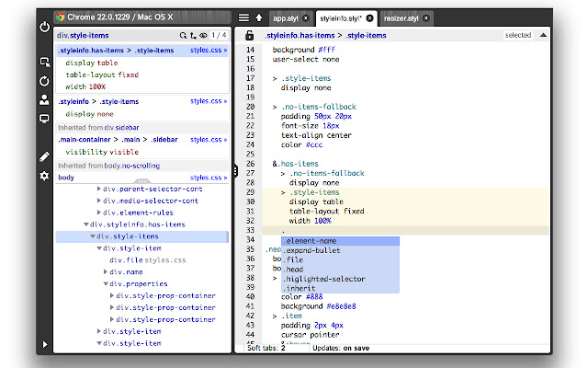The height and width of the screenshot is (368, 588).
Task: Click line number 29 in the gutter
Action: [250, 192]
